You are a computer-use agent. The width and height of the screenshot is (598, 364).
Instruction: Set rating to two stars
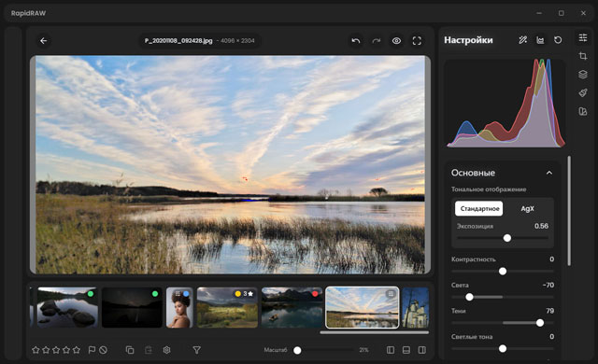pyautogui.click(x=46, y=350)
